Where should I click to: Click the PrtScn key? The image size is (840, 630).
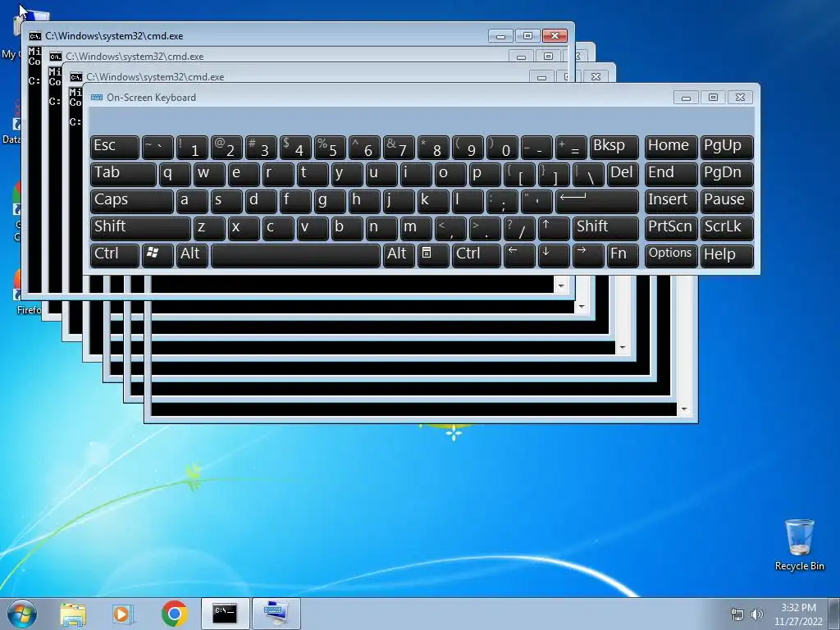[x=671, y=228]
